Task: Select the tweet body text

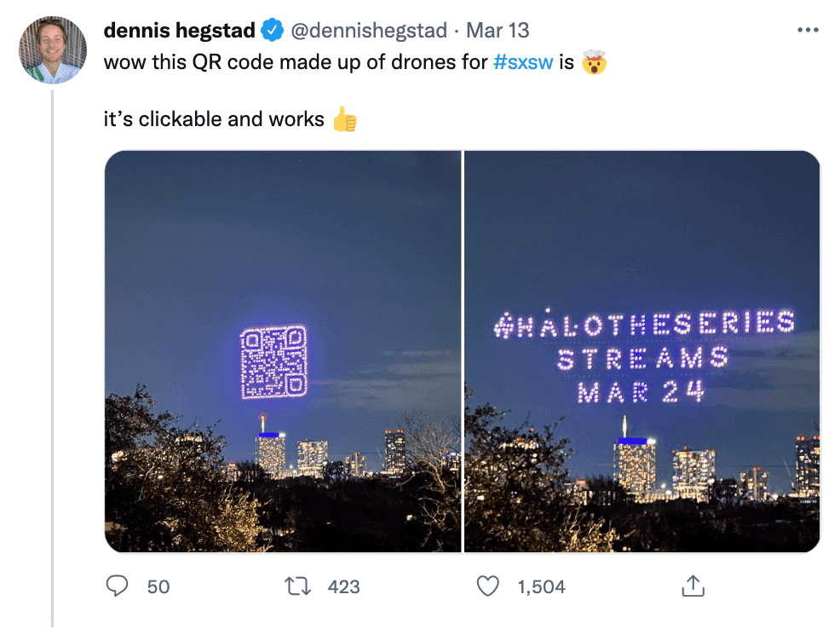Action: point(256,61)
